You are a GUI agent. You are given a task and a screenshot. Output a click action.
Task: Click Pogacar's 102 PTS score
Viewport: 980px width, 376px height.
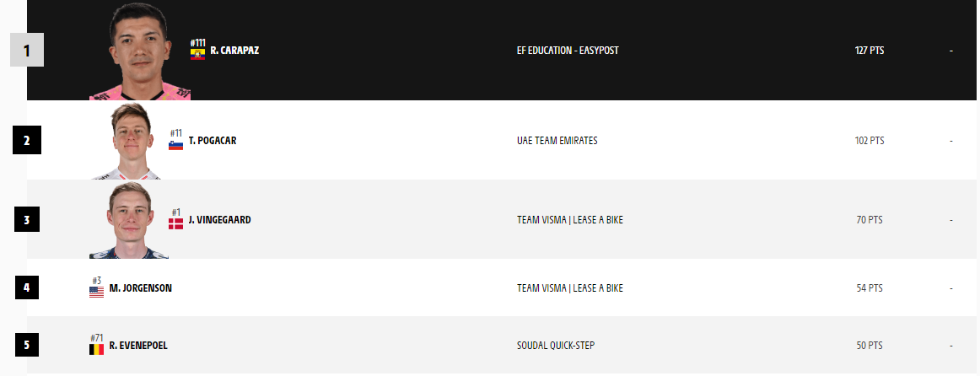point(870,141)
